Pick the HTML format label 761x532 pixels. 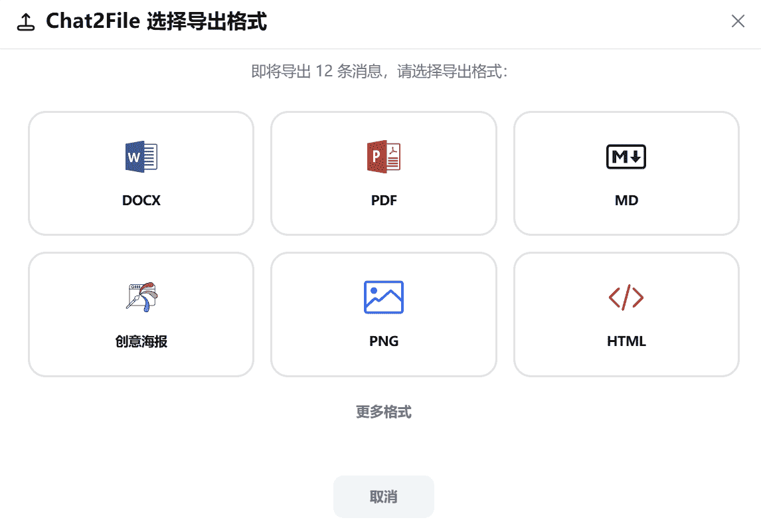(x=627, y=341)
